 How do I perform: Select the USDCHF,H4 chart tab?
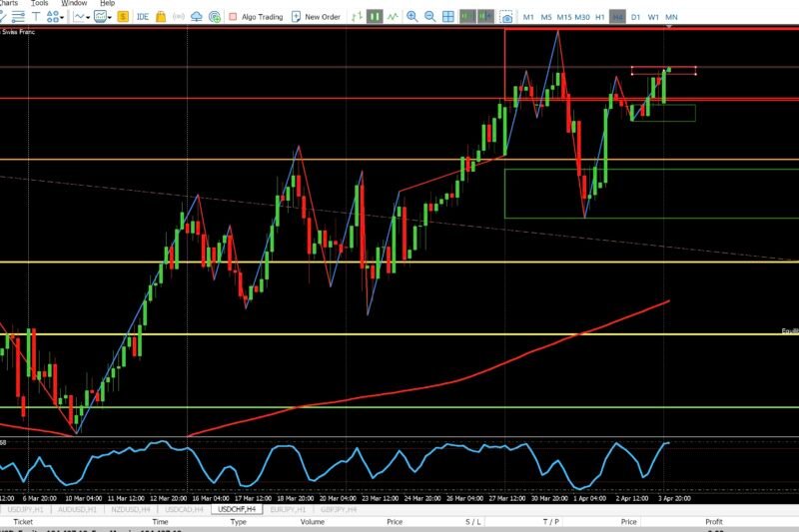pos(237,509)
